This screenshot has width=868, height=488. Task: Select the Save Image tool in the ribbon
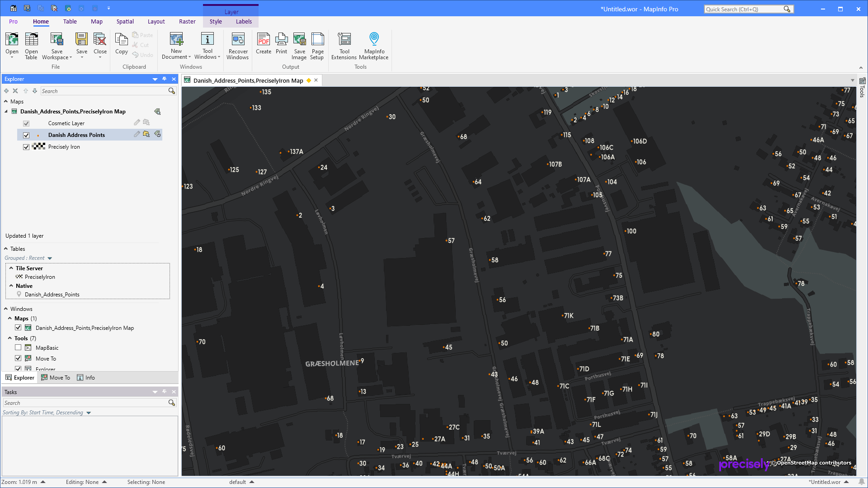pyautogui.click(x=299, y=45)
